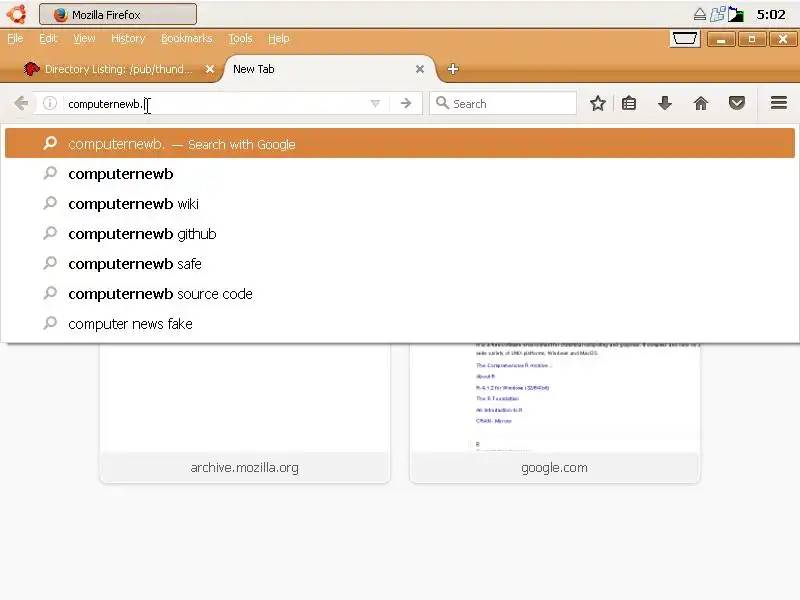Click the private mask indicator icon
This screenshot has height=600, width=800.
(x=684, y=39)
